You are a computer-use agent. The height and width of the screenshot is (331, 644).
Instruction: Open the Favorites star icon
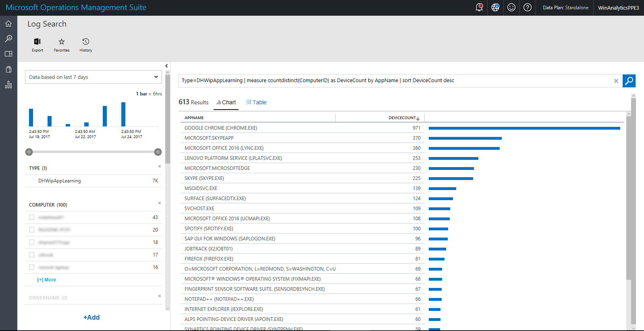pyautogui.click(x=62, y=42)
